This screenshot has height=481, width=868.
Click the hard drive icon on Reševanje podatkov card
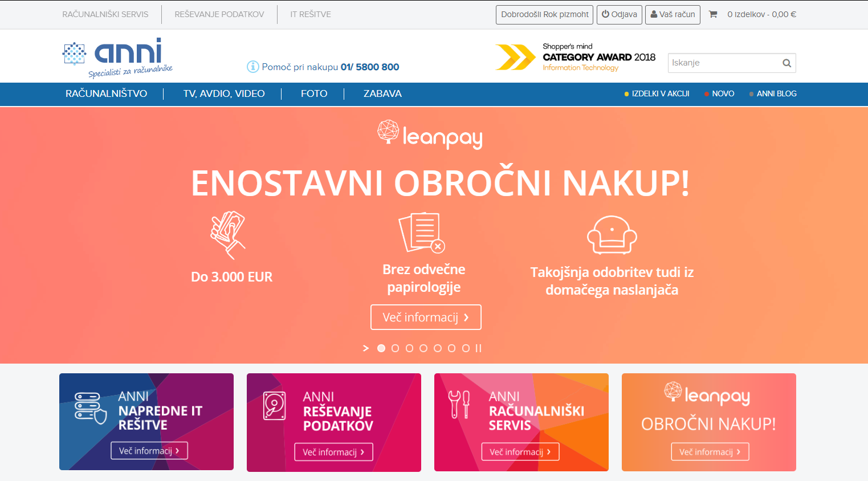tap(275, 406)
